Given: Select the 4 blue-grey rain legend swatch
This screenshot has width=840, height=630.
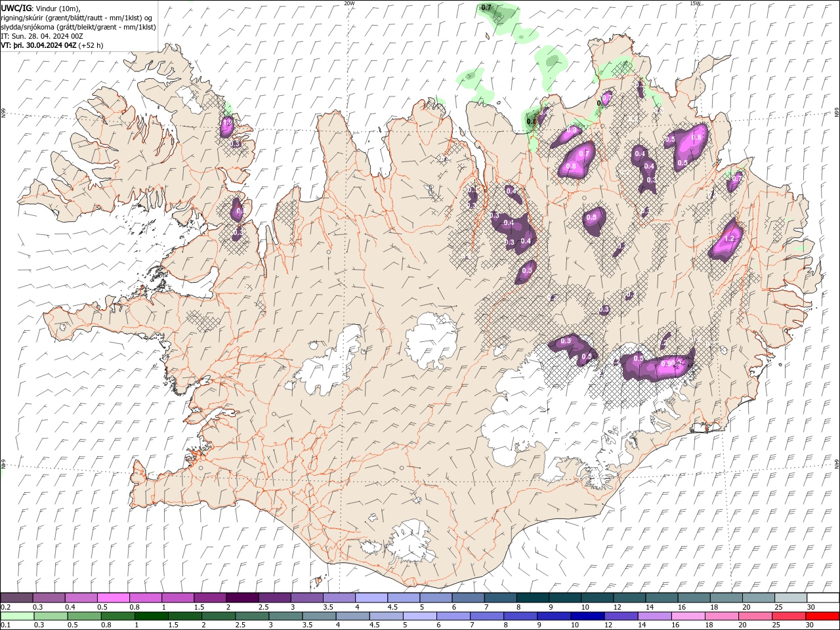Looking at the screenshot, I should point(352,616).
